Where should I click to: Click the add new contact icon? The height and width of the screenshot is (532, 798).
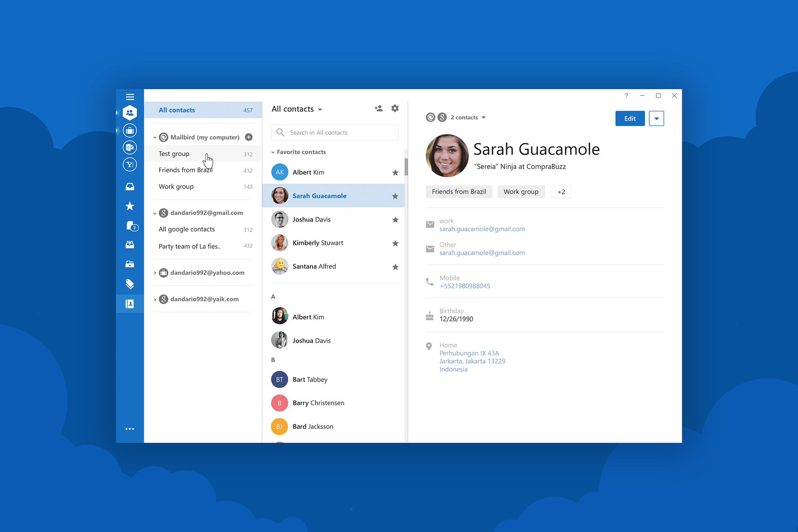tap(378, 108)
